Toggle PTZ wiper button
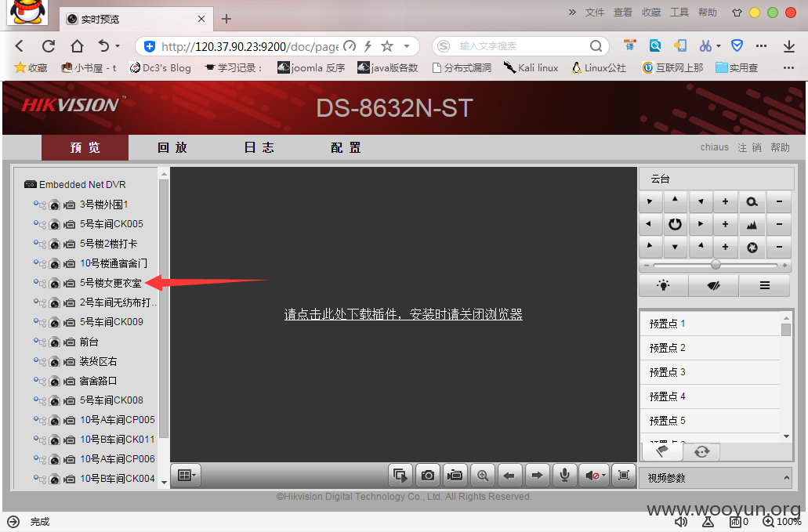 (714, 285)
